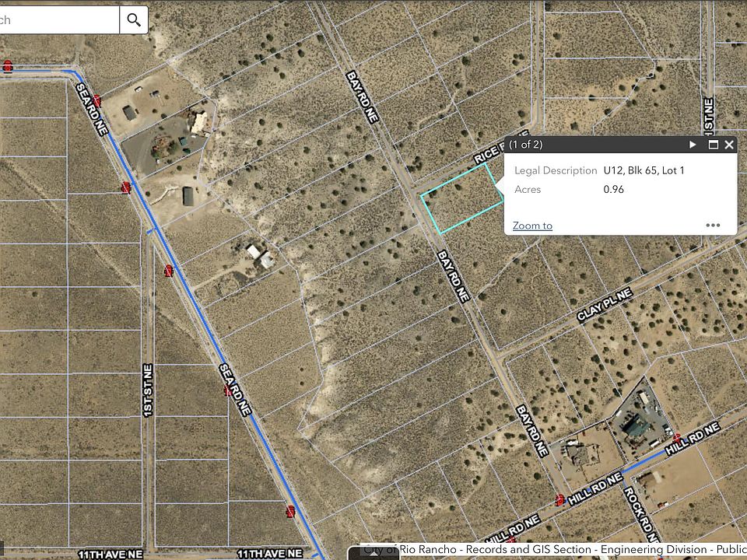This screenshot has height=560, width=747.
Task: Click the hydrant icon on the lower SEA RD NE label
Action: [228, 390]
